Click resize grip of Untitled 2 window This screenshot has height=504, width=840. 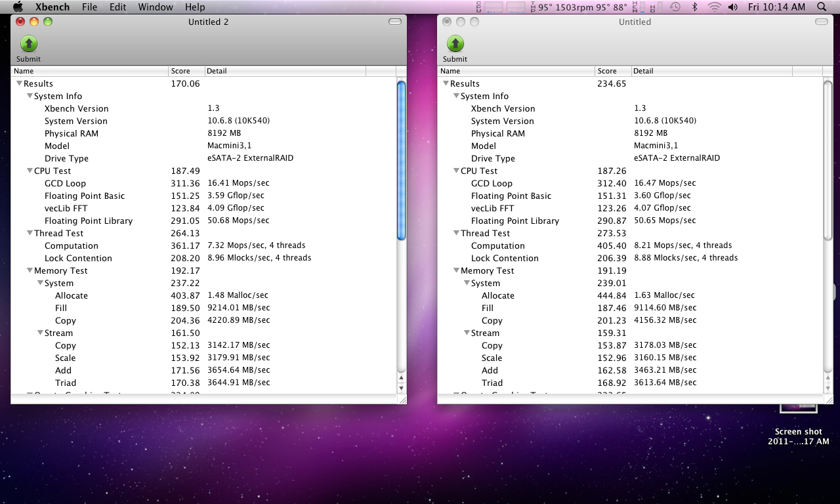point(402,399)
